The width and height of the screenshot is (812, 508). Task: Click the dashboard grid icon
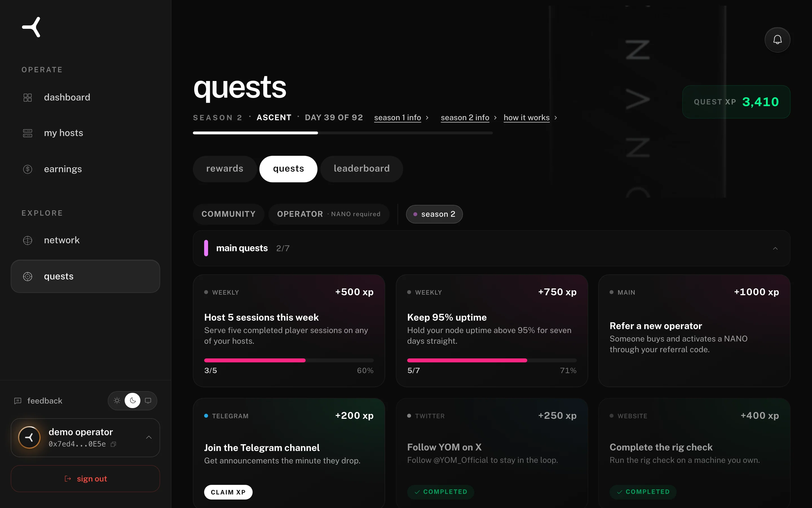click(x=28, y=97)
